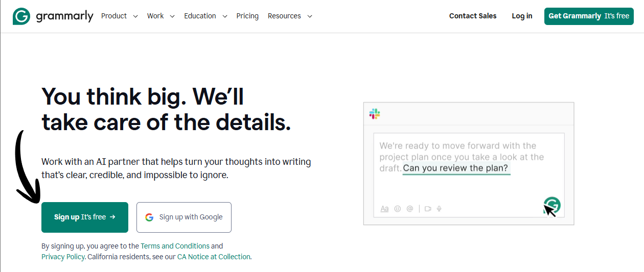Expand the Education menu chevron
Viewport: 644px width, 272px height.
click(x=224, y=16)
